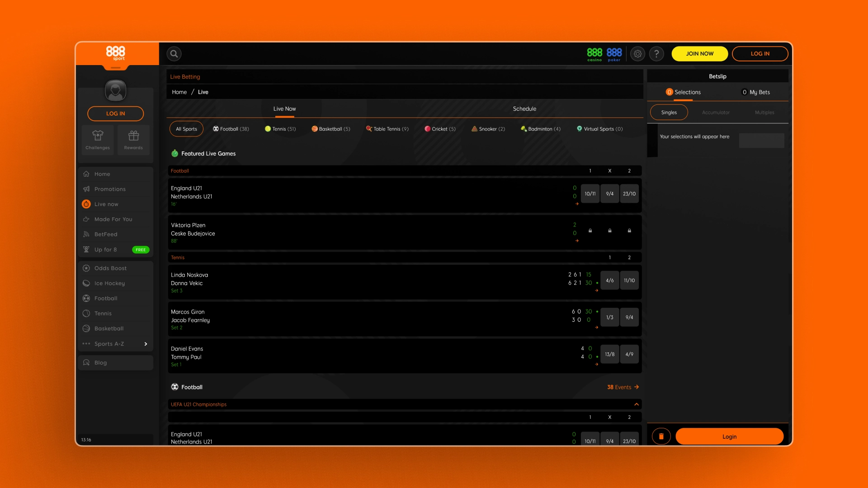The image size is (868, 488).
Task: Go to Home breadcrumb
Action: 179,92
